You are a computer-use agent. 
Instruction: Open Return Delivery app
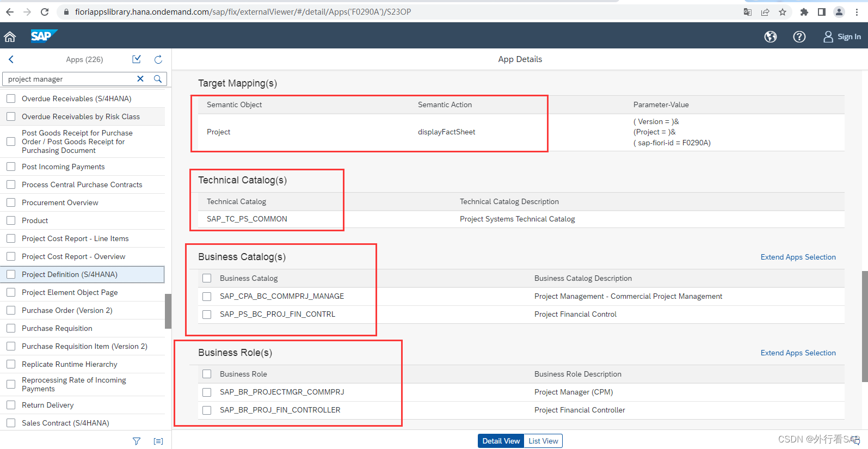point(48,405)
